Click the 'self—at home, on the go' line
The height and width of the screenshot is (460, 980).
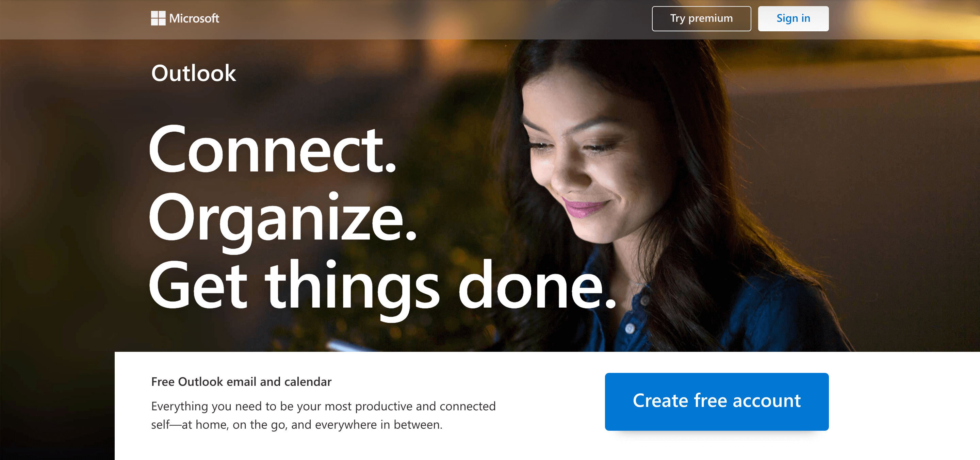[296, 425]
